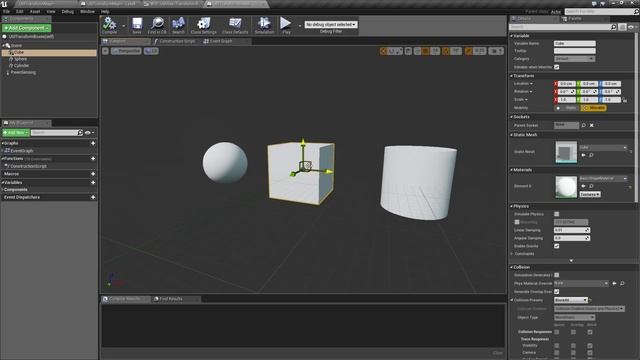Open the Category dropdown
The image size is (640, 360).
coord(574,59)
